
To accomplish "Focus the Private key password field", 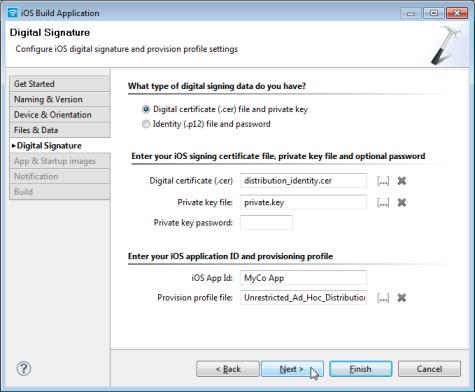I will tap(266, 223).
